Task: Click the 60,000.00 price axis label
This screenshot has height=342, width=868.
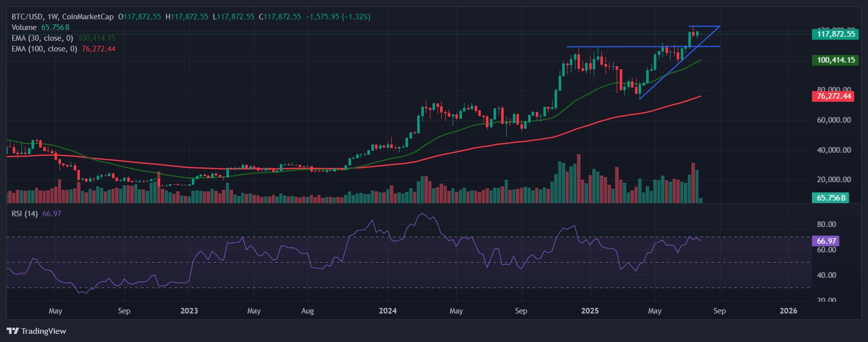Action: pos(833,120)
